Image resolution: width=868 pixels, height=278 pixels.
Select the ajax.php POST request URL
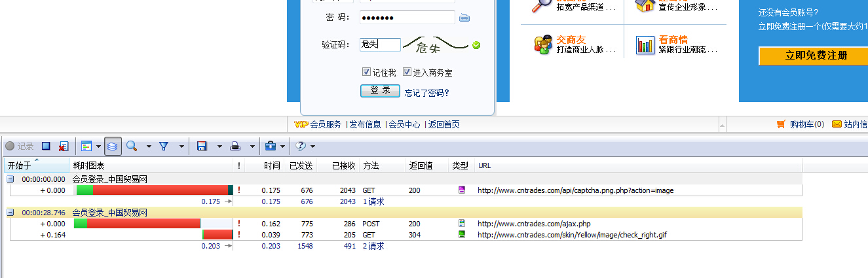click(534, 224)
